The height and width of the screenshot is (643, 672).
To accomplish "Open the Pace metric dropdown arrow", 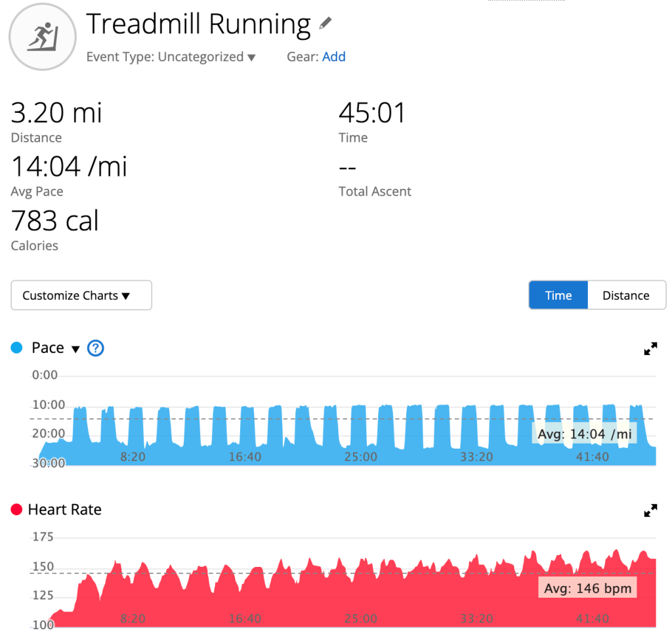I will tap(75, 349).
